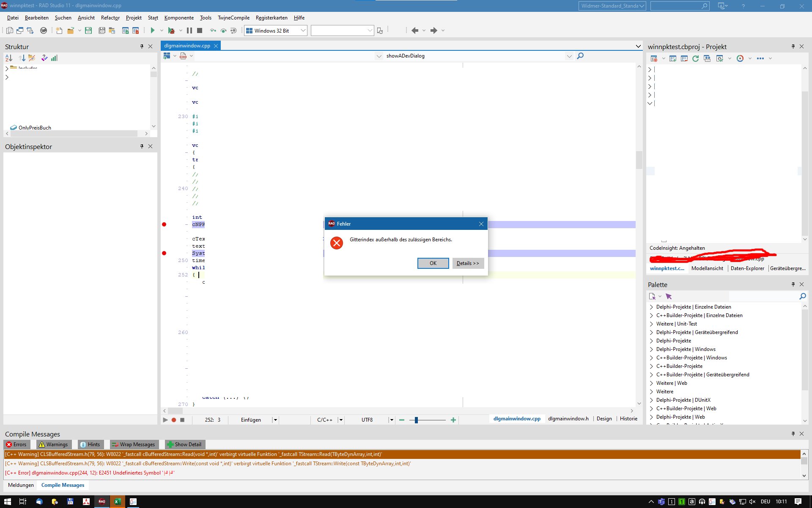Open the Windows 32 Bit platform dropdown
The height and width of the screenshot is (508, 812).
pyautogui.click(x=303, y=30)
